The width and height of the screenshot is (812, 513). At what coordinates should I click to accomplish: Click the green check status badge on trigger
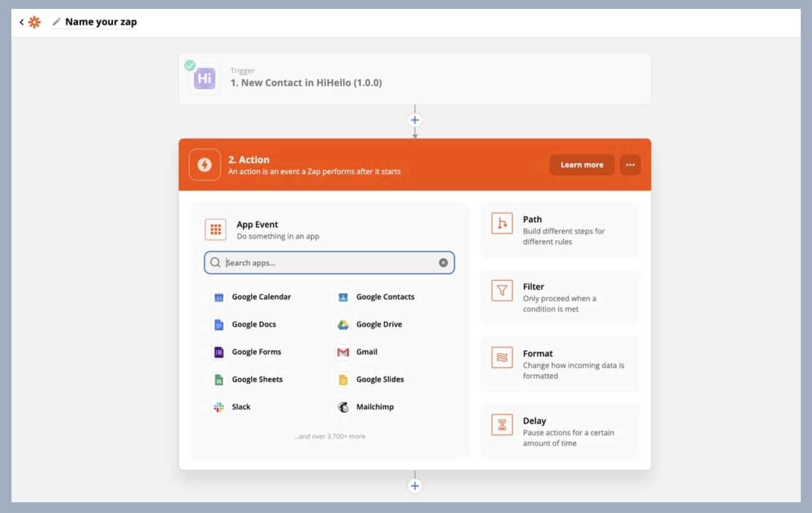190,65
